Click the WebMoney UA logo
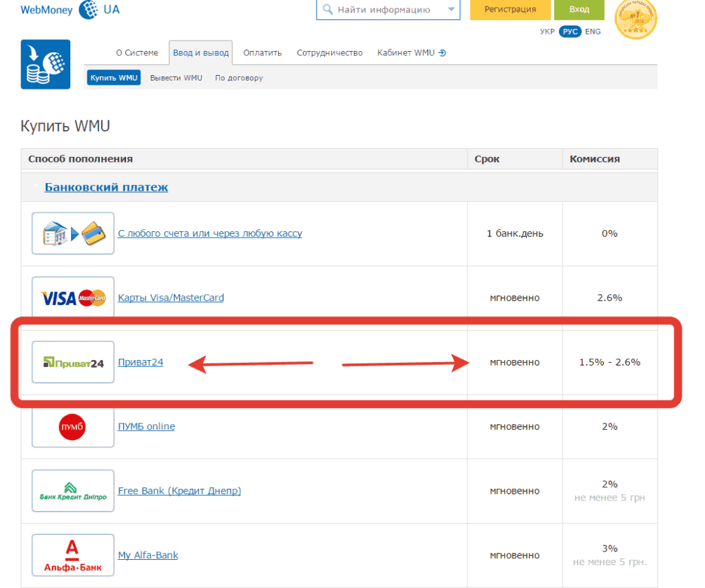Image resolution: width=705 pixels, height=588 pixels. click(70, 10)
